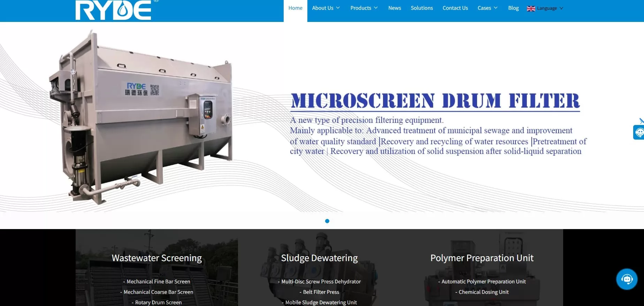Select the blue carousel indicator dot
Image resolution: width=644 pixels, height=306 pixels.
tap(327, 221)
